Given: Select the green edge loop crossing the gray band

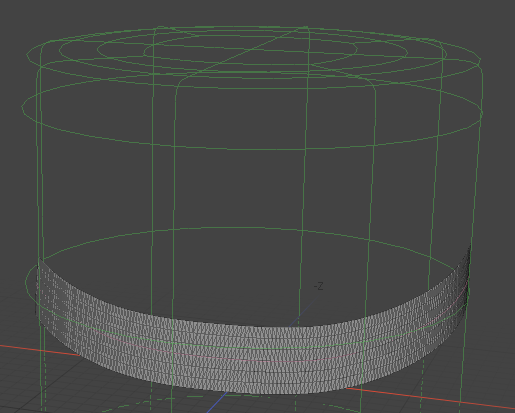Looking at the screenshot, I should point(253,348).
